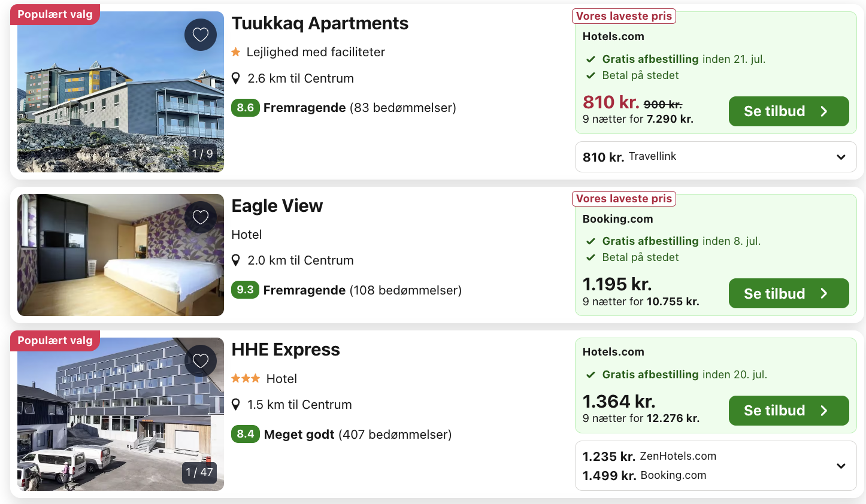Expand Travellink 810 kr. price options
This screenshot has width=866, height=504.
(841, 157)
